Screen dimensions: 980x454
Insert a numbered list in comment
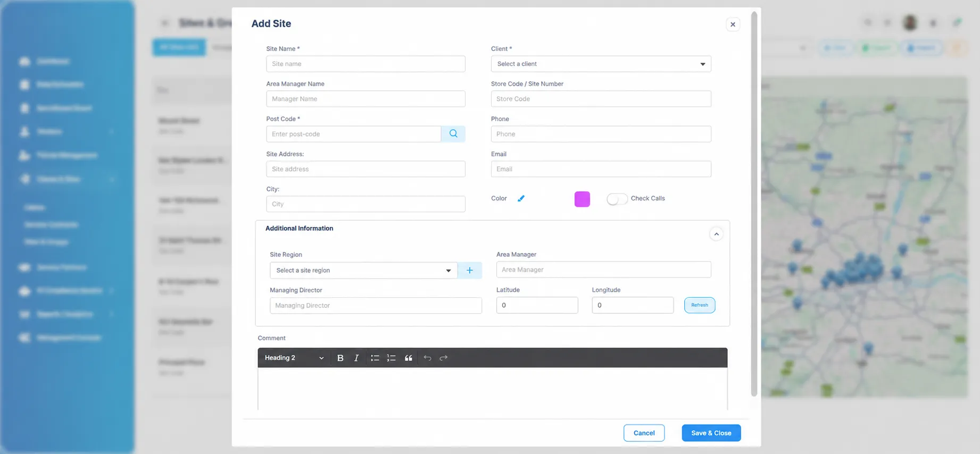coord(392,358)
